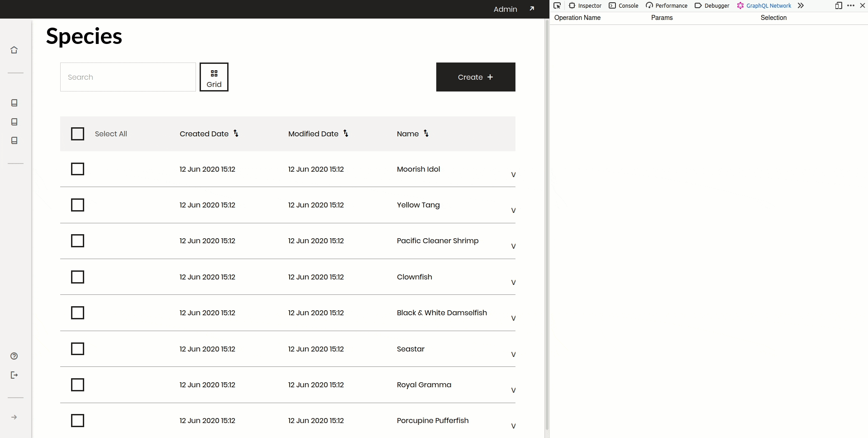Click the element picker icon in devtools
The image size is (868, 438).
pyautogui.click(x=557, y=5)
